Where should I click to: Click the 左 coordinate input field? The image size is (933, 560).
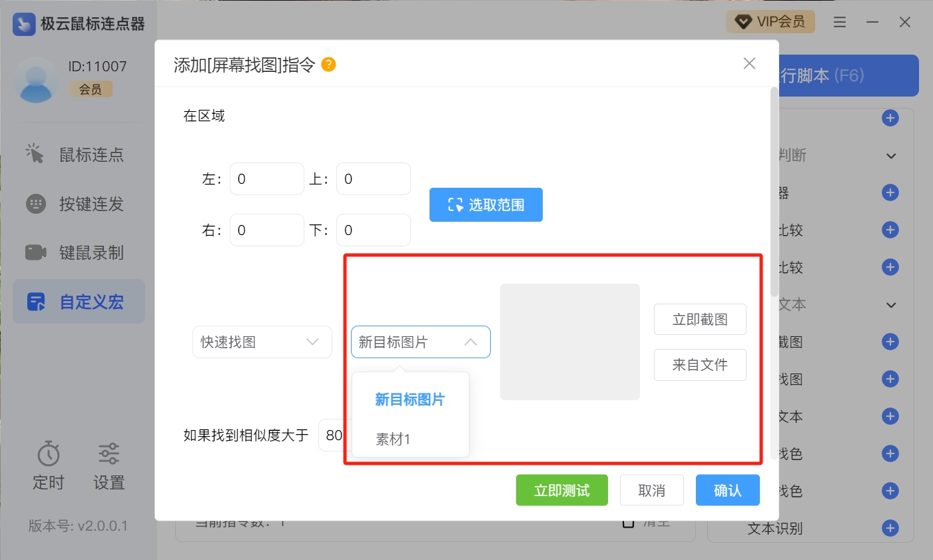coord(266,179)
